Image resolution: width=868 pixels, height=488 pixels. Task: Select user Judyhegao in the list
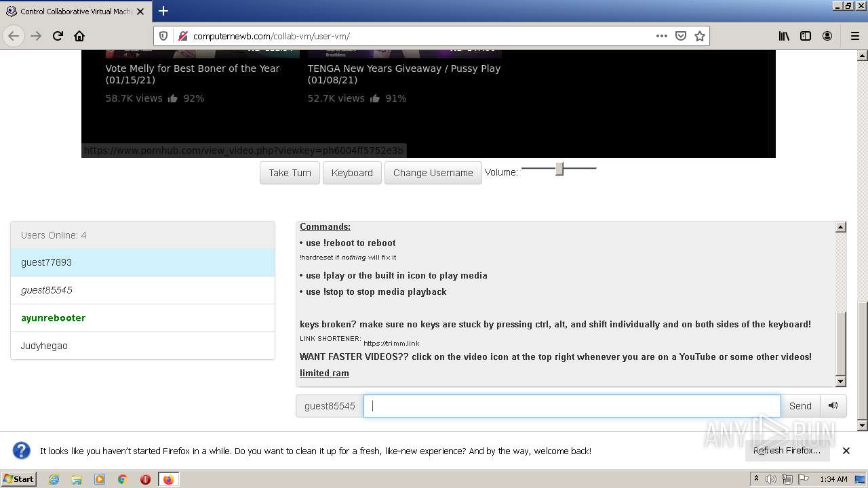[142, 346]
